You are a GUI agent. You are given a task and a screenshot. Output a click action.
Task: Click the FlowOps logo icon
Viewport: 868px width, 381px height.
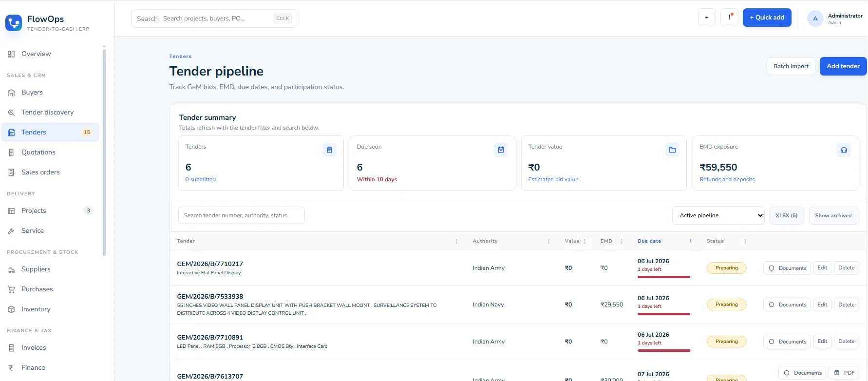pos(14,22)
